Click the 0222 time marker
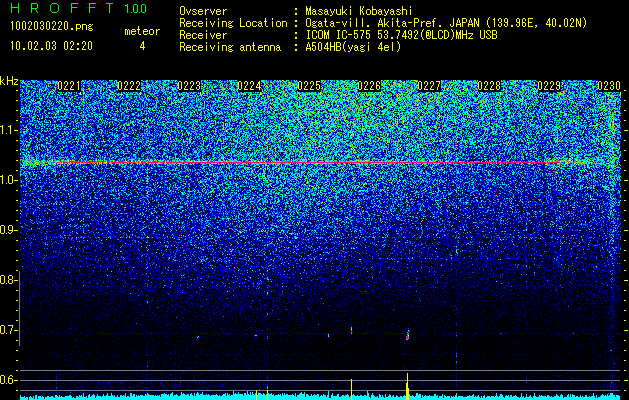629x400 pixels. 129,86
